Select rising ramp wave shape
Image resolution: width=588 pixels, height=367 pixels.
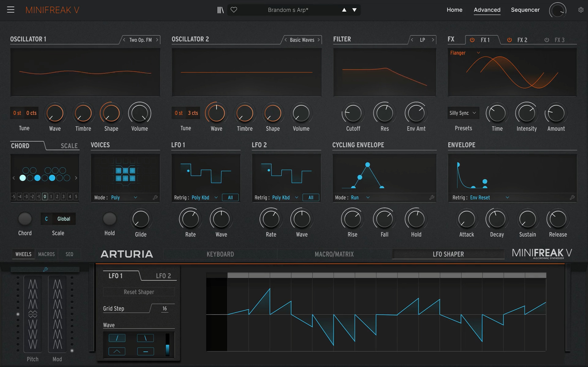(117, 338)
